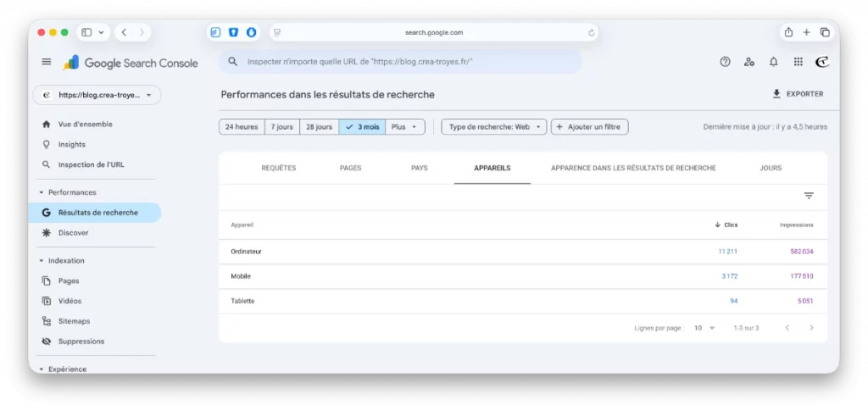This screenshot has height=411, width=868.
Task: Switch to the Jours tab
Action: (771, 168)
